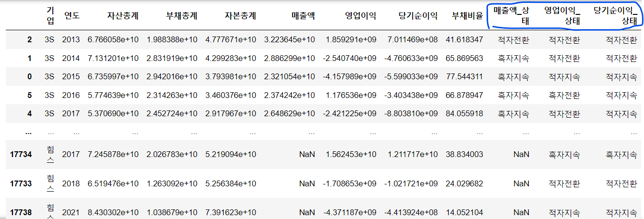This screenshot has height=219, width=644.
Task: Select row index 17734
Action: pos(21,154)
